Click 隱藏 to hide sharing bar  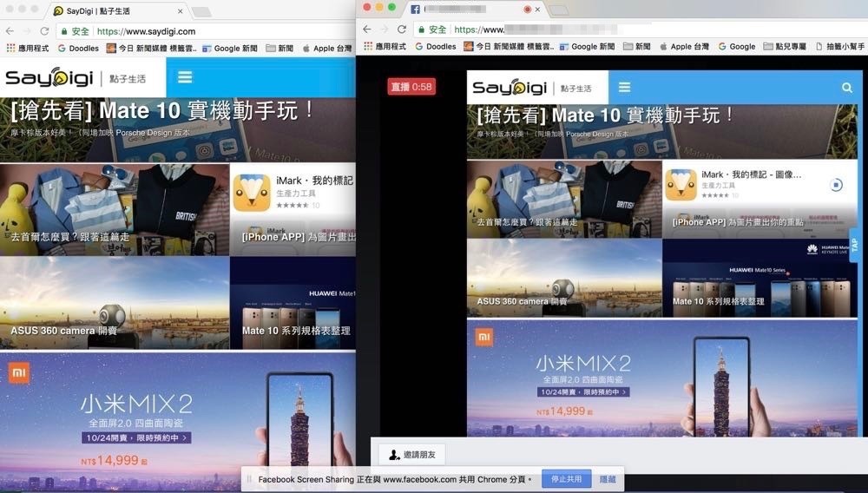tap(608, 479)
